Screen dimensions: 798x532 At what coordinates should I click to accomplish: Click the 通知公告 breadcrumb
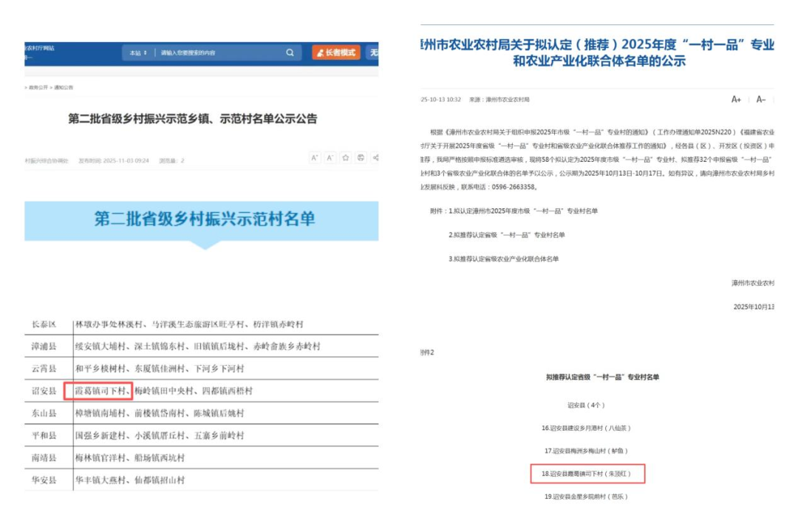click(x=64, y=88)
